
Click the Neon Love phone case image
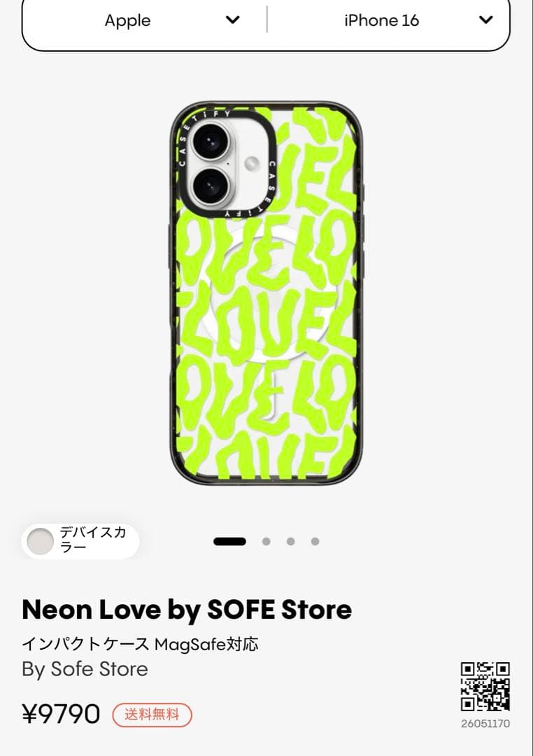[266, 293]
